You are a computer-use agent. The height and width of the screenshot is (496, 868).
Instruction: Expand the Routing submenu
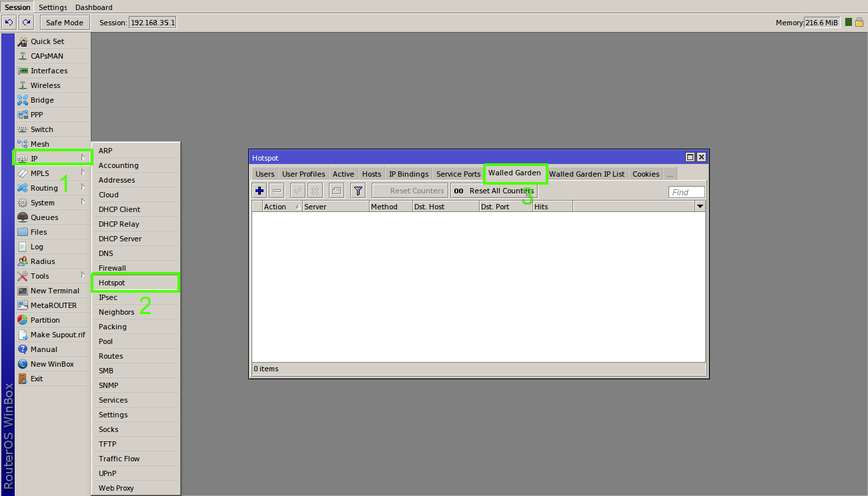[43, 187]
